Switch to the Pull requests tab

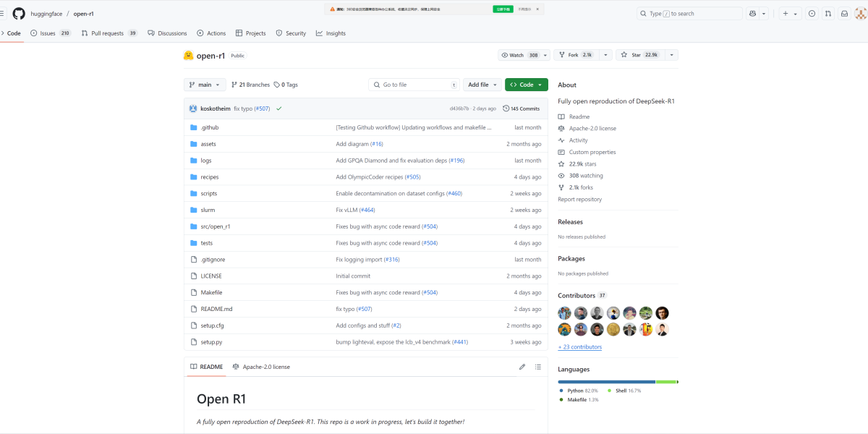click(x=109, y=33)
